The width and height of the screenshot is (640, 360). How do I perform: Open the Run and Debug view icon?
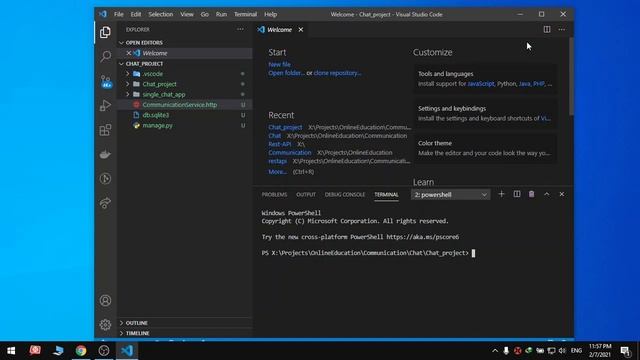pos(105,105)
